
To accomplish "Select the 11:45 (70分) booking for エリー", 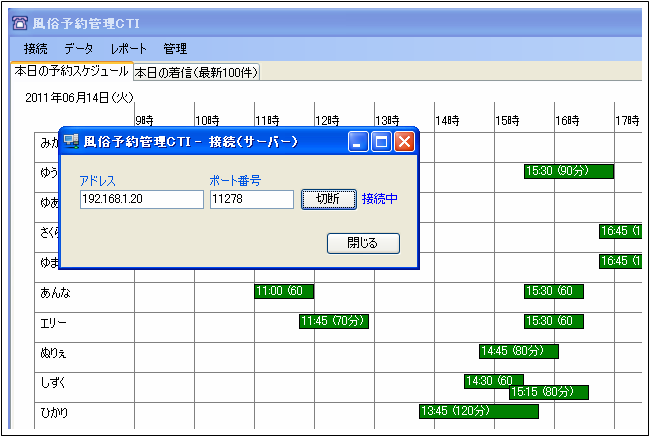I will 334,321.
